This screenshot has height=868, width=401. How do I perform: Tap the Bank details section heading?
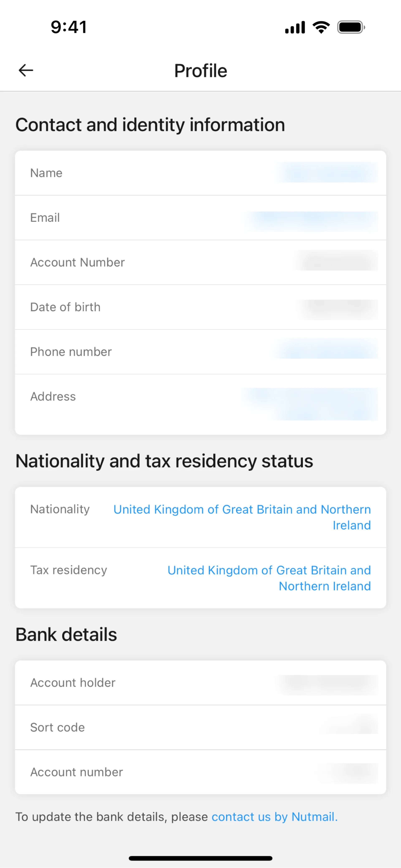(66, 635)
